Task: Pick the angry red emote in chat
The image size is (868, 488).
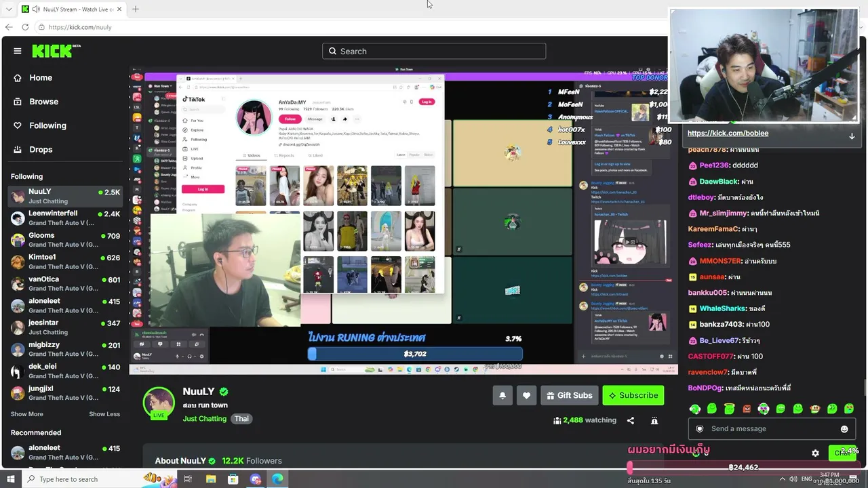Action: [x=747, y=409]
